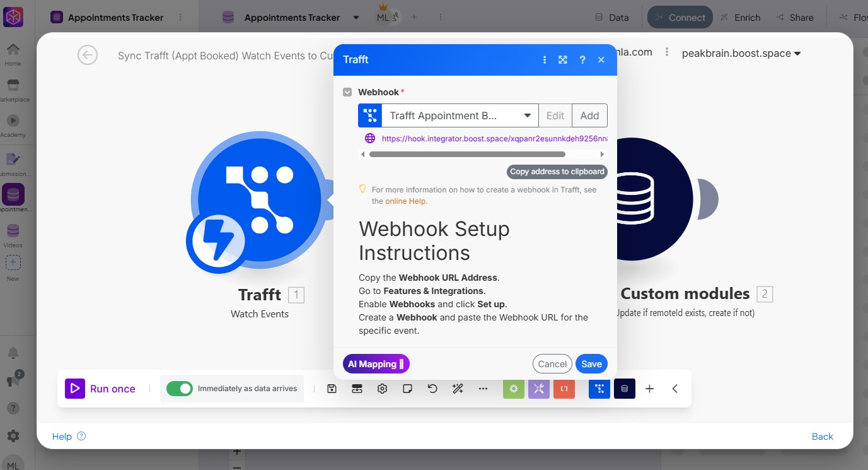Open the more options ellipsis in toolbar
Viewport: 868px width, 470px height.
(483, 389)
